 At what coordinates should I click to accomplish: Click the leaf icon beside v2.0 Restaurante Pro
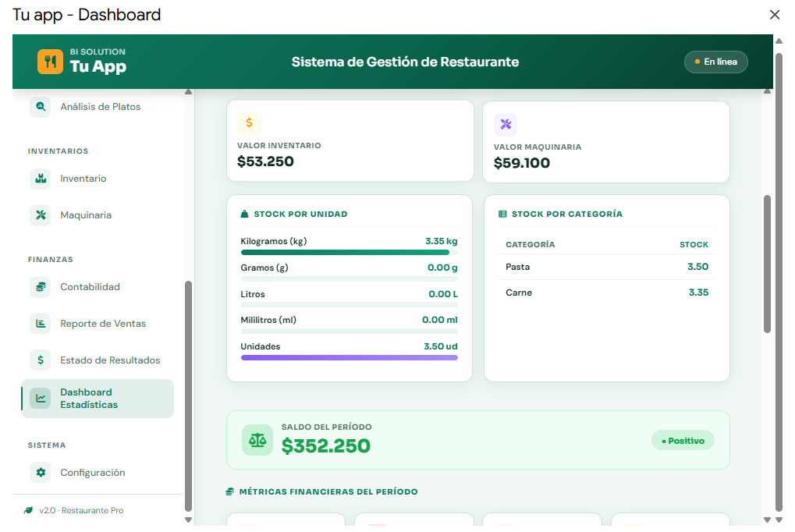tap(28, 510)
